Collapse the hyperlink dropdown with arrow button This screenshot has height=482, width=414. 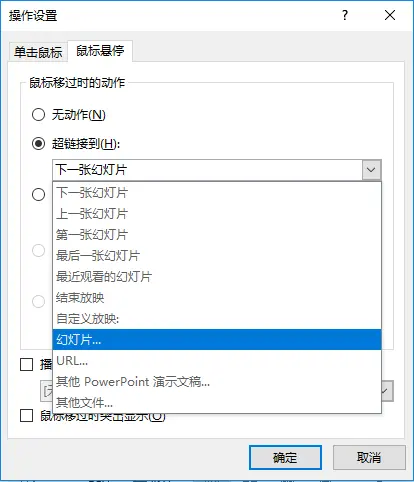(x=371, y=170)
